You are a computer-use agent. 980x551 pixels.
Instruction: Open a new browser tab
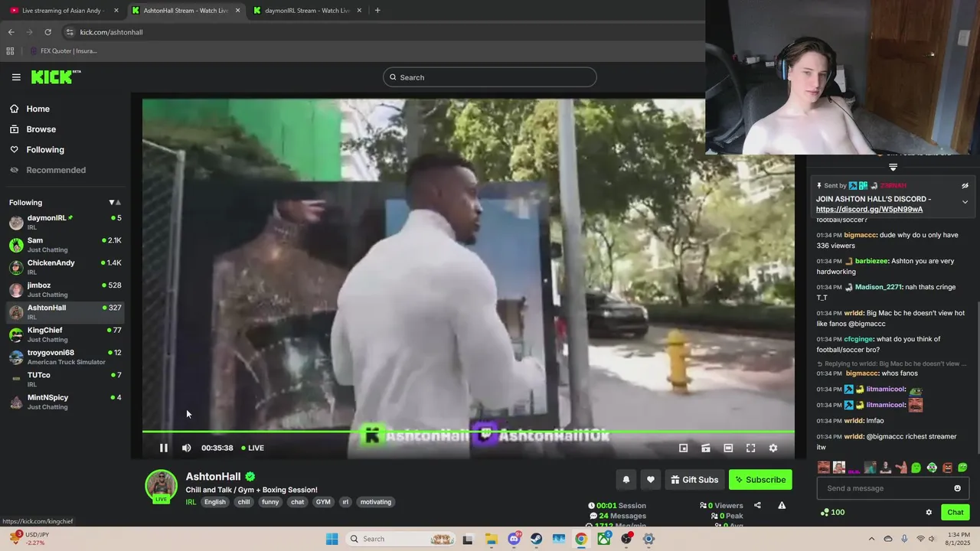pyautogui.click(x=377, y=11)
